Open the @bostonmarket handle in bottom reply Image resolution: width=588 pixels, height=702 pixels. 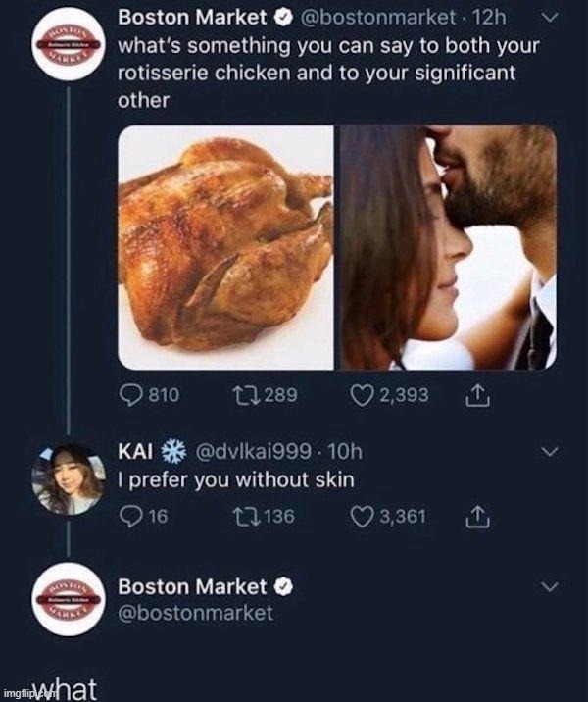point(195,613)
